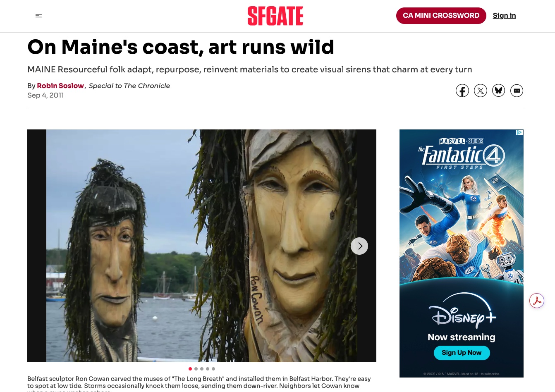Open CA Mini Crossword
Screen dimensions: 555x392
click(x=441, y=16)
